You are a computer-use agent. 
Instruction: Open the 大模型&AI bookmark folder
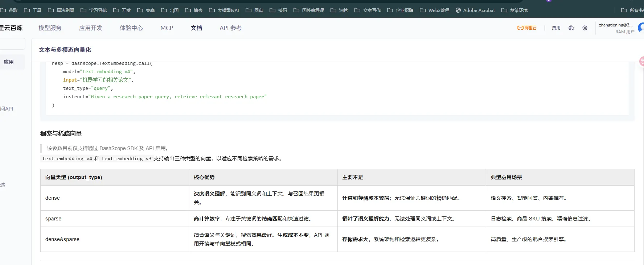(x=224, y=10)
